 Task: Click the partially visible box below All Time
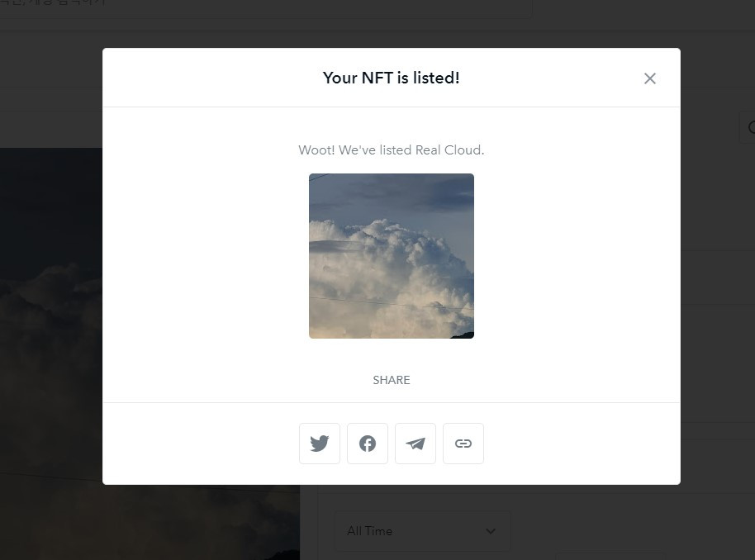pyautogui.click(x=611, y=557)
